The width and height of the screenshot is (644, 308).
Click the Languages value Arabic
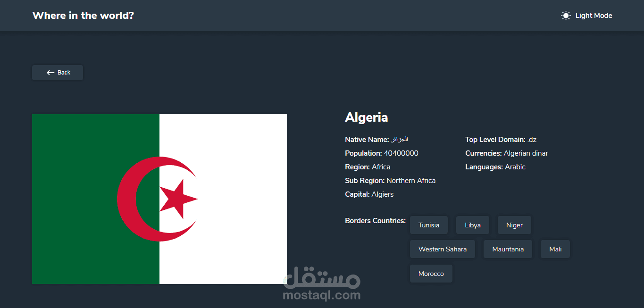click(x=515, y=167)
